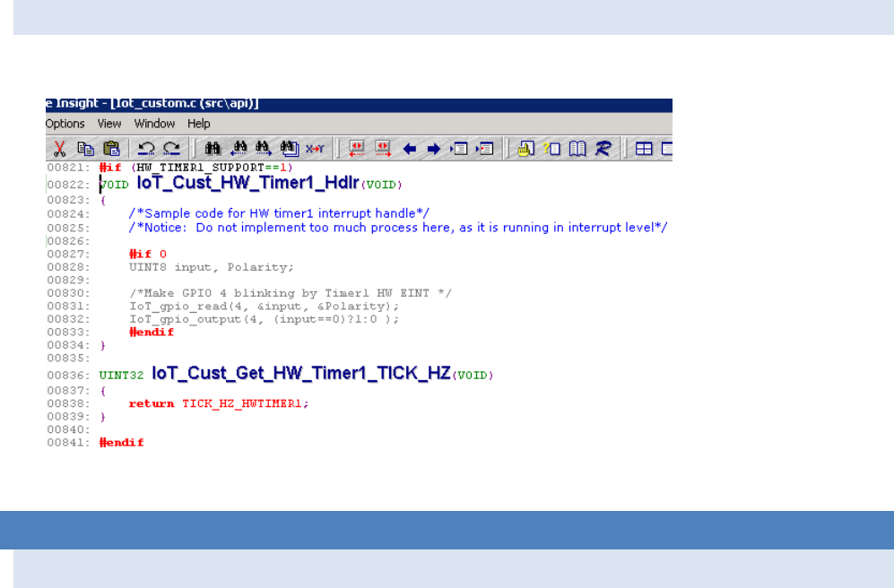The height and width of the screenshot is (588, 894).
Task: Click line number 00822 in margin
Action: [68, 185]
